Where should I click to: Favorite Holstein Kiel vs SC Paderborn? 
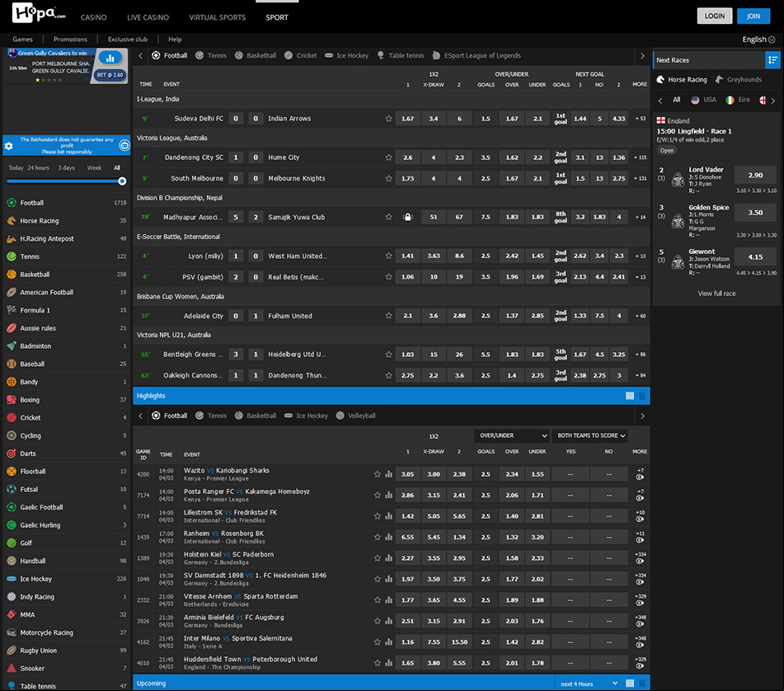click(378, 558)
